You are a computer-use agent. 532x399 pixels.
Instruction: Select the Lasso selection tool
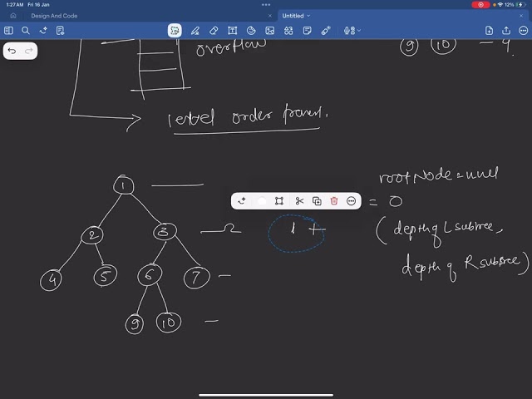tap(175, 31)
